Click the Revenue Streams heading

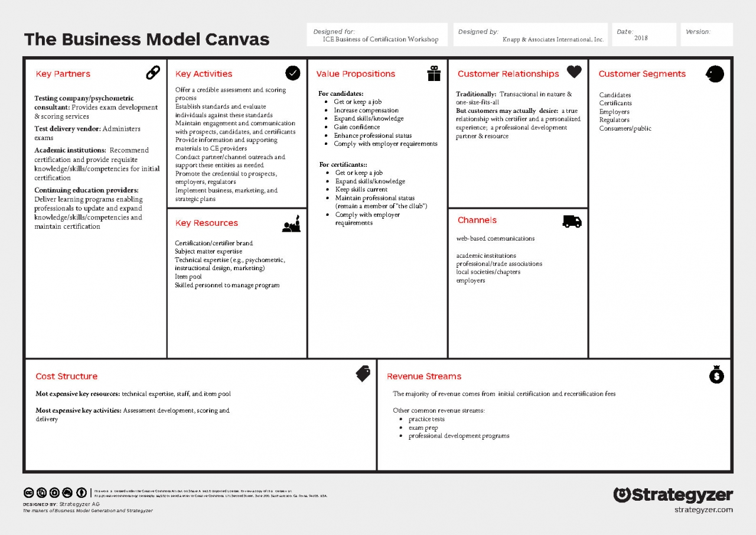[424, 377]
